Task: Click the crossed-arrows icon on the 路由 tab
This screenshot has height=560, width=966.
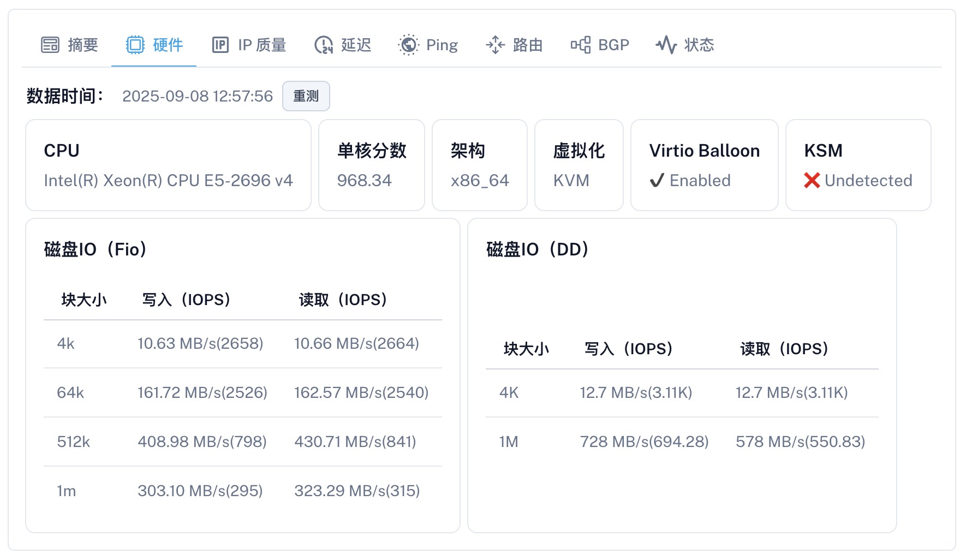Action: pos(496,45)
